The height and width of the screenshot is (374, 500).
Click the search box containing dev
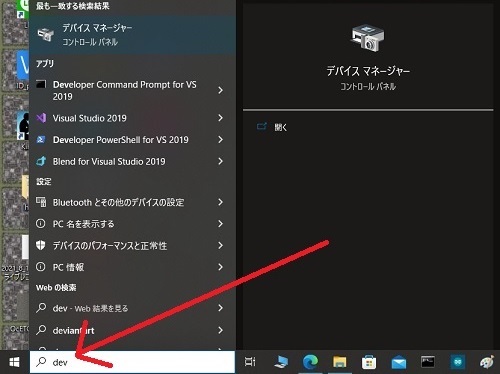click(x=132, y=362)
